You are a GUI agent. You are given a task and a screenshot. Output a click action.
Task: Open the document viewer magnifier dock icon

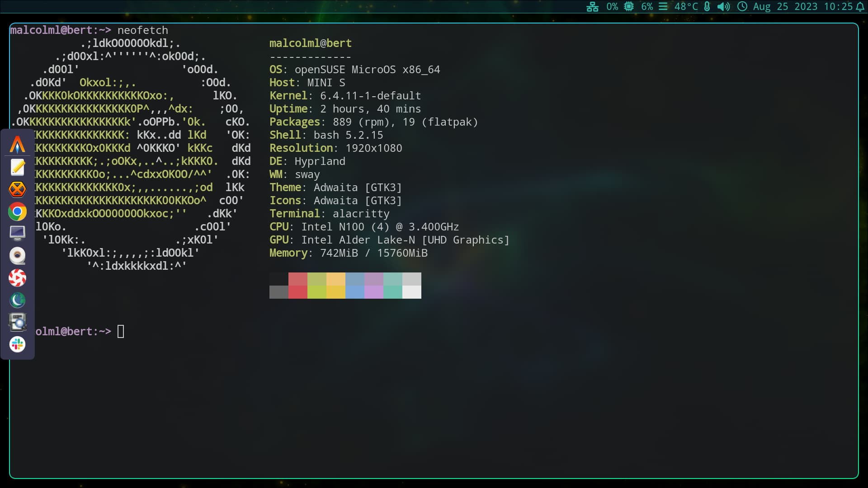click(x=17, y=322)
